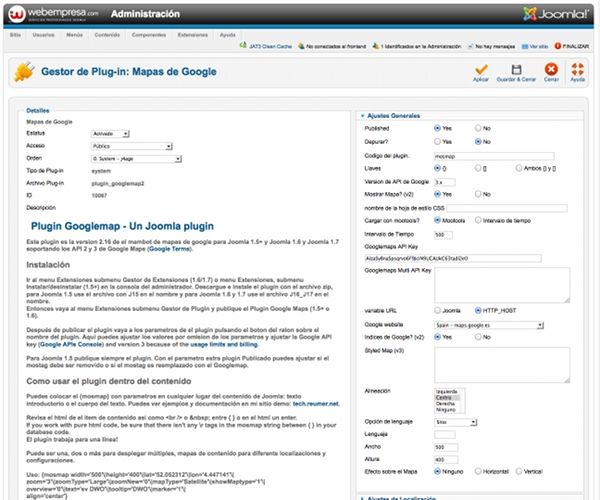
Task: Click the Intervalo de Tiempo field
Action: click(443, 235)
